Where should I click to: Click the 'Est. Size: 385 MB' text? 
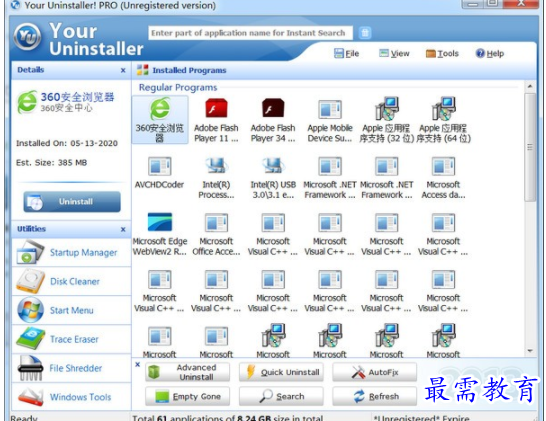(52, 163)
